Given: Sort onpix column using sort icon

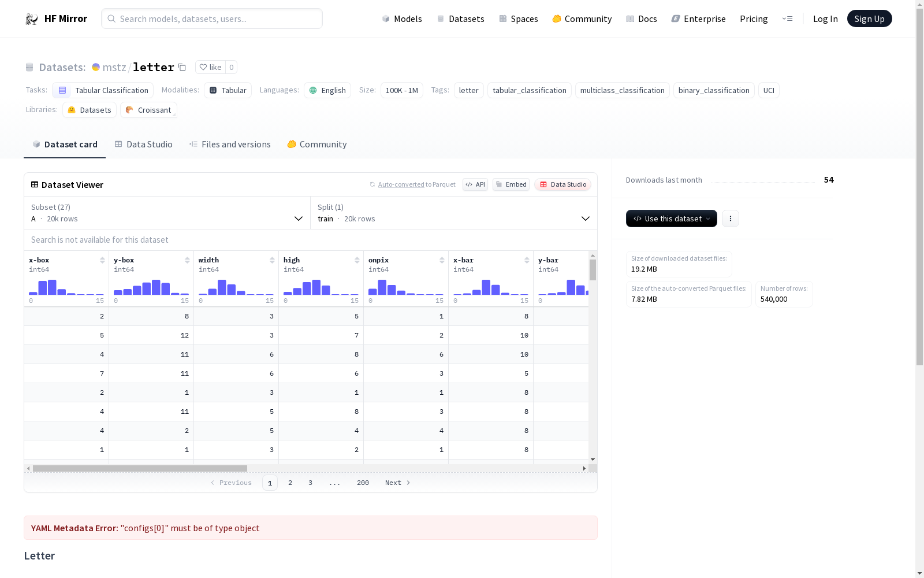Looking at the screenshot, I should tap(442, 260).
